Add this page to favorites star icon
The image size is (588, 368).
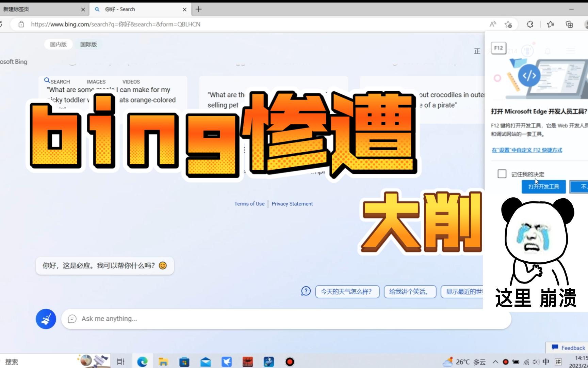pos(508,24)
